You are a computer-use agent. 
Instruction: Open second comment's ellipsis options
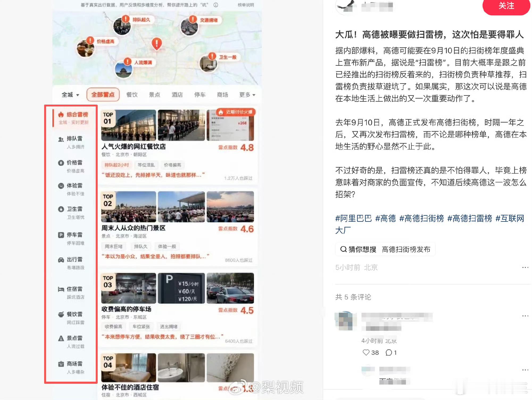point(525,370)
